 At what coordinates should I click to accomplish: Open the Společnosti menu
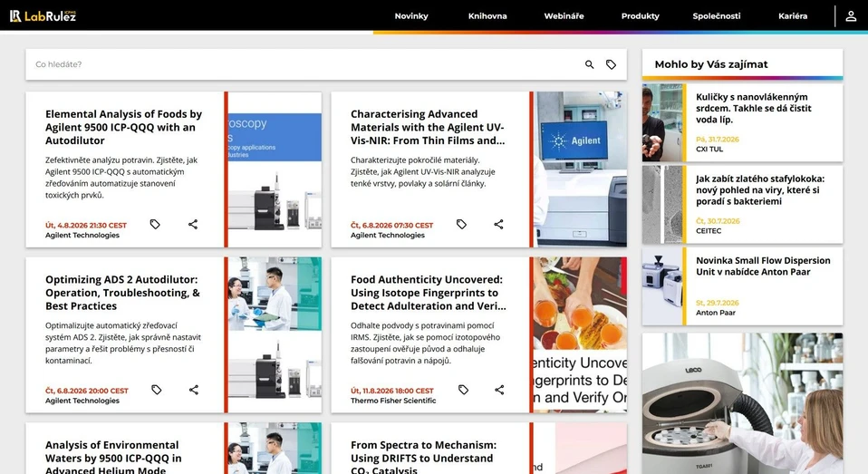717,16
